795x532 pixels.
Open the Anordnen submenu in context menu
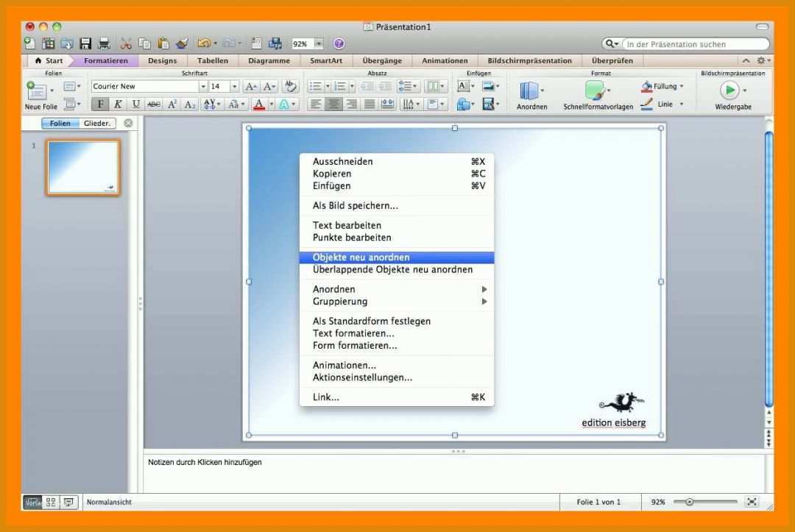pyautogui.click(x=397, y=289)
